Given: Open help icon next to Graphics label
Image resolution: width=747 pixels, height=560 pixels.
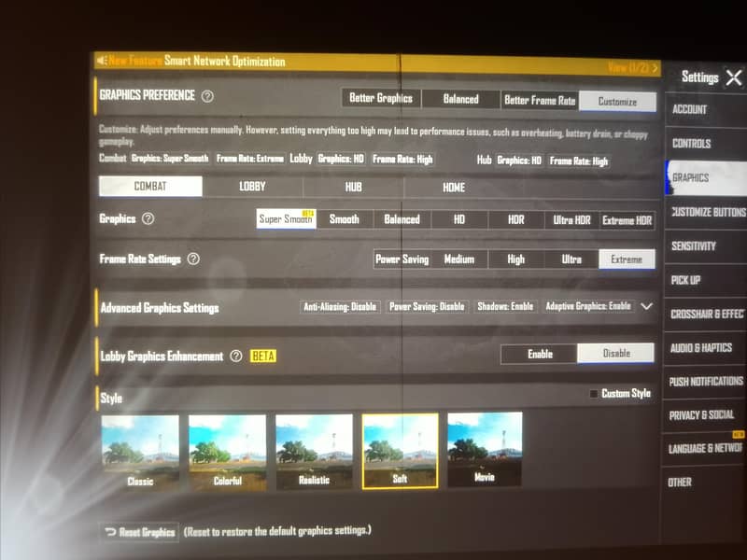Looking at the screenshot, I should click(x=148, y=218).
